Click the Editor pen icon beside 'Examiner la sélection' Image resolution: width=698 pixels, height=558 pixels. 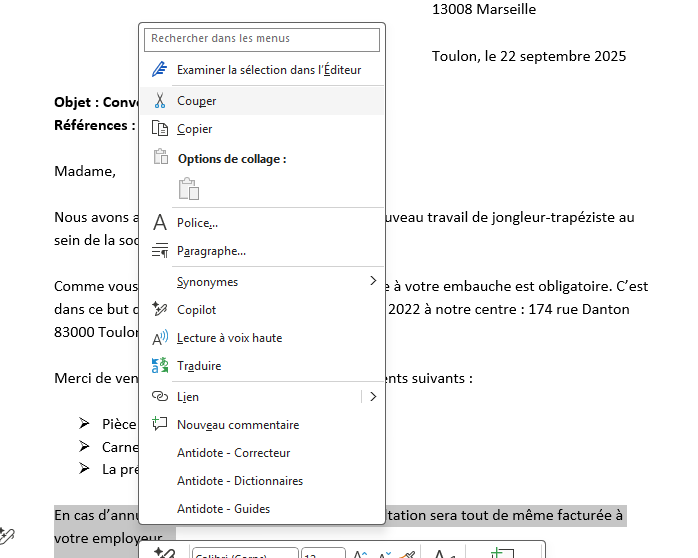tap(159, 70)
